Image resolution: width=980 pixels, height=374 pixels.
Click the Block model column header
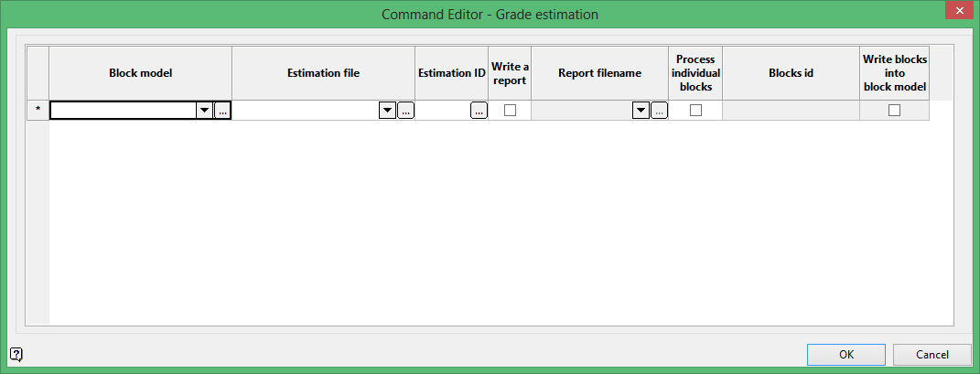(x=140, y=73)
